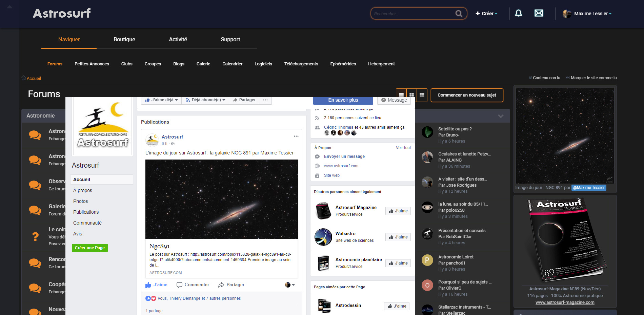Screen dimensions: 644x315
Task: Click Voir tout in À propos
Action: pos(403,148)
